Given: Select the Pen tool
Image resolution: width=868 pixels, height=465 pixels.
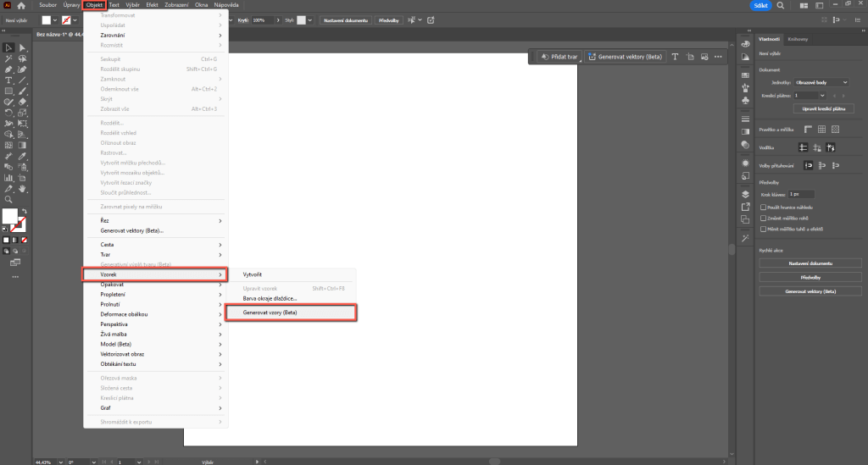Looking at the screenshot, I should (8, 69).
